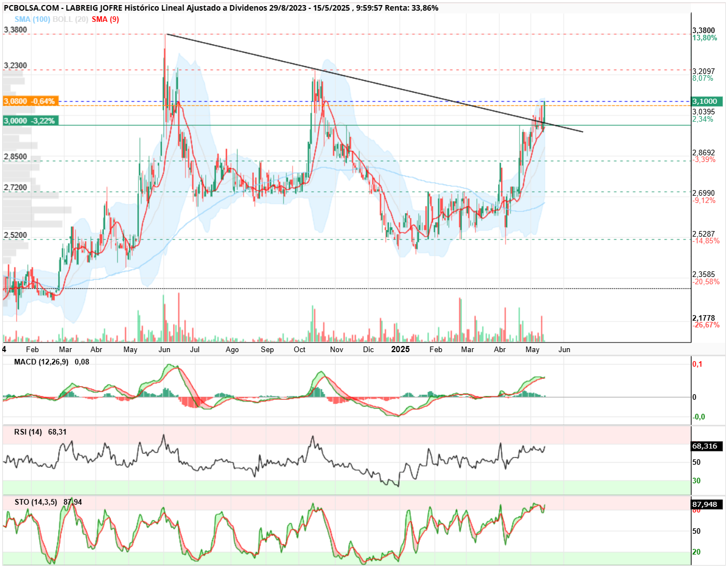Click the 3,2097 price axis value

[703, 71]
